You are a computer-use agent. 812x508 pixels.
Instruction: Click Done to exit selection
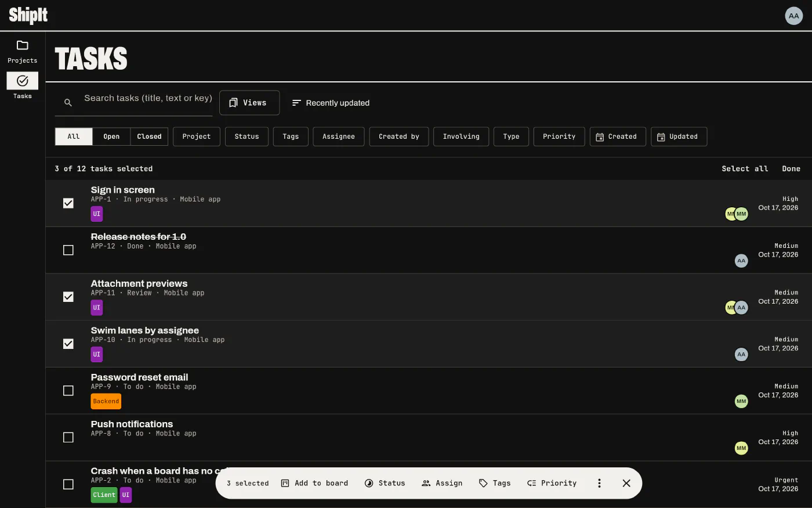coord(791,169)
